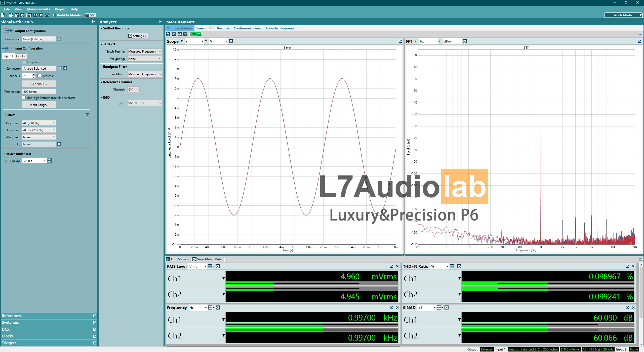Click the DUT Delay 0.000 s field
This screenshot has width=644, height=352.
(x=34, y=161)
